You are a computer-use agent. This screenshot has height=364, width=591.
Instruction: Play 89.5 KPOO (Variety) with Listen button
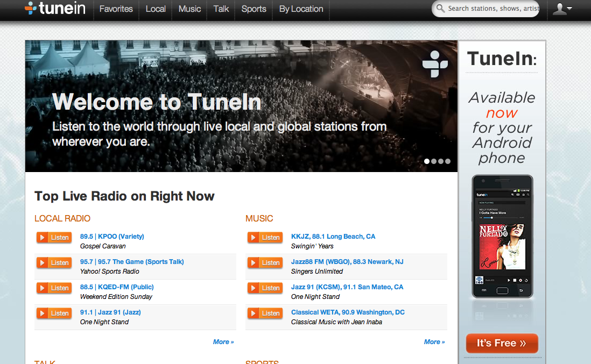54,238
